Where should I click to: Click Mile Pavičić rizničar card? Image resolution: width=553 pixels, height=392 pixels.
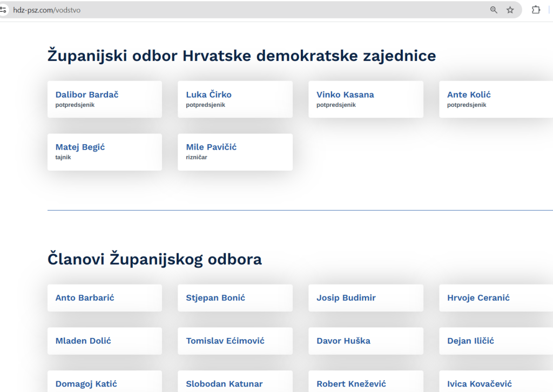tap(235, 152)
